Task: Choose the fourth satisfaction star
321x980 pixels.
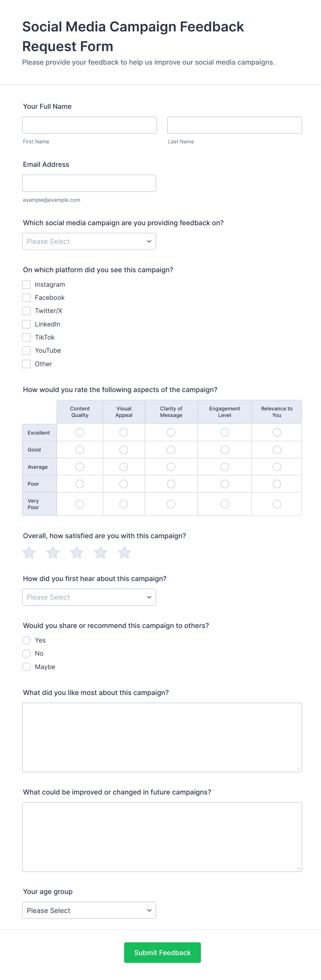Action: point(101,552)
